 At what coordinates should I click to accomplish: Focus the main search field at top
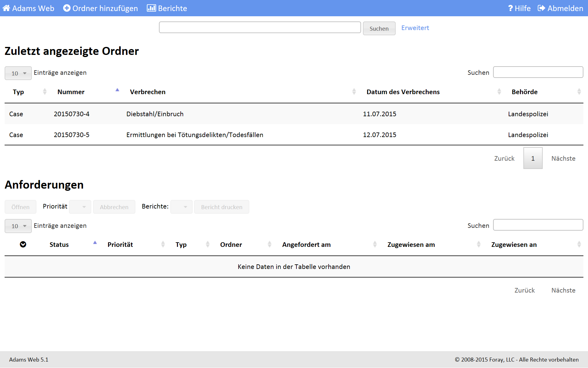(260, 28)
